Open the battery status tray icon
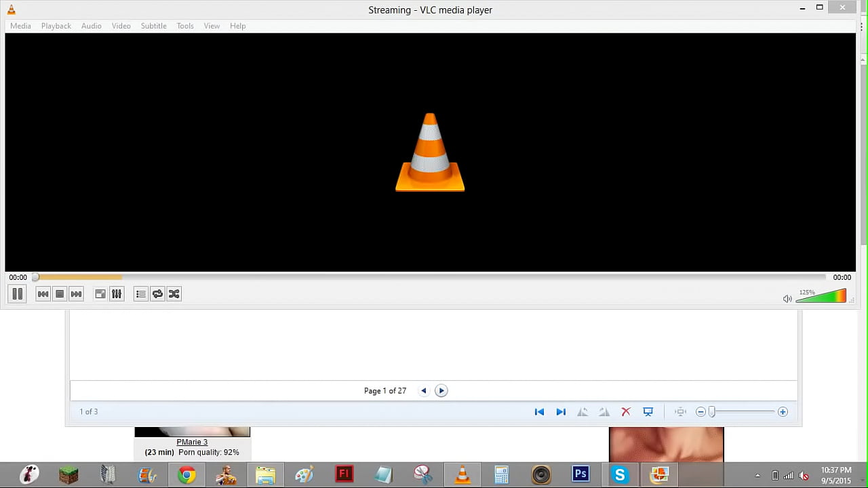The width and height of the screenshot is (868, 488). [775, 476]
